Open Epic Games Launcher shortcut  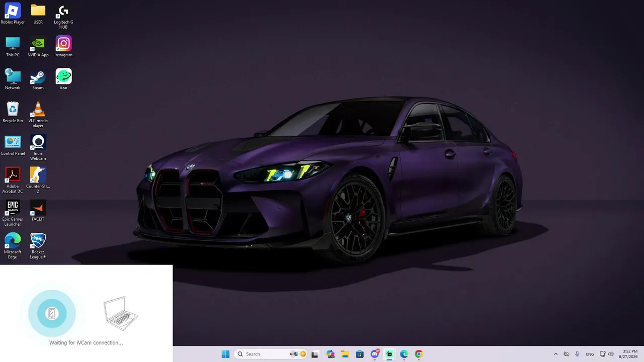(x=13, y=213)
